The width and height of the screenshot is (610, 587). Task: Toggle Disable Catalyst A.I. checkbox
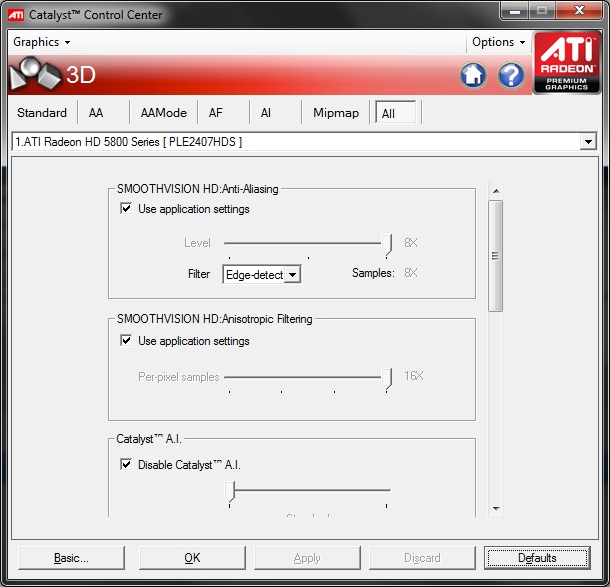[x=126, y=464]
